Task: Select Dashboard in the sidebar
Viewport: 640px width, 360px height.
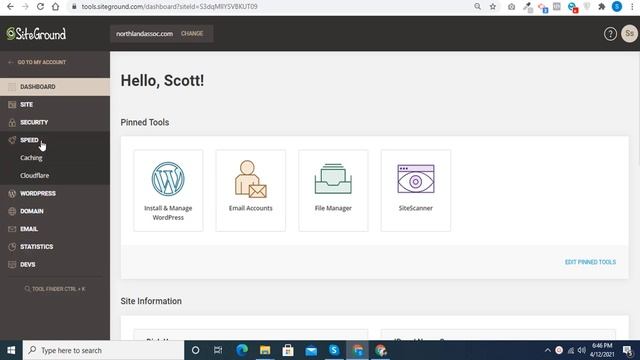Action: tap(55, 87)
